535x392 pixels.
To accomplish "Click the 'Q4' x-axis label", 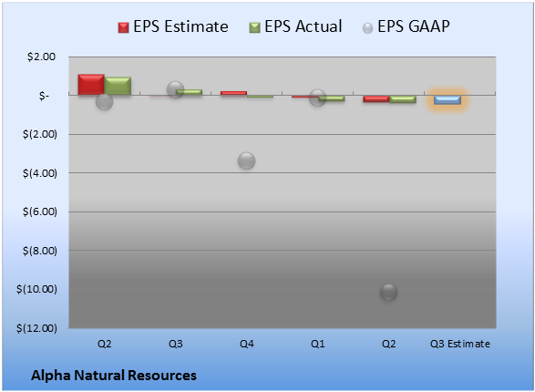I will pyautogui.click(x=247, y=344).
